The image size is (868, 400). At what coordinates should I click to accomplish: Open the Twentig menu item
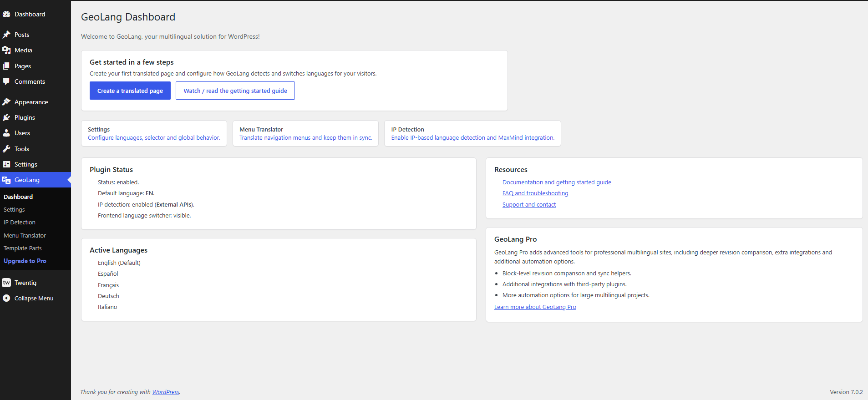click(x=36, y=283)
